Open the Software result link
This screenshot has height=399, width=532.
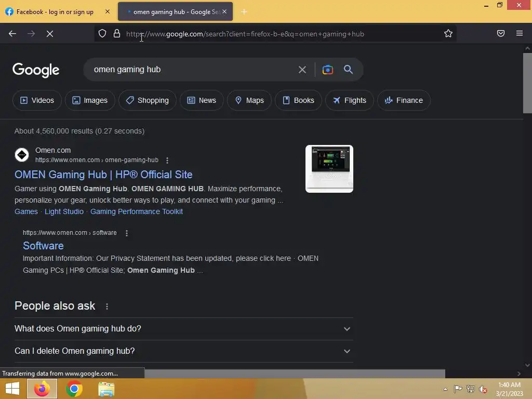43,246
